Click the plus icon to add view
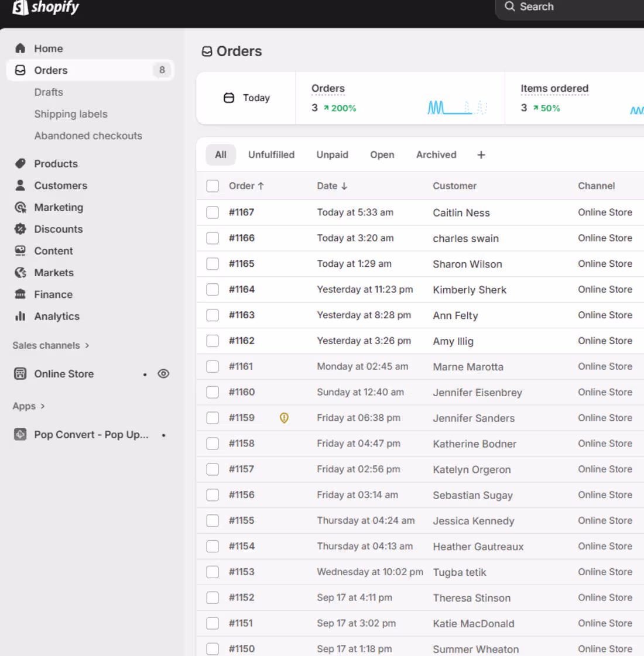This screenshot has width=644, height=656. [x=481, y=155]
